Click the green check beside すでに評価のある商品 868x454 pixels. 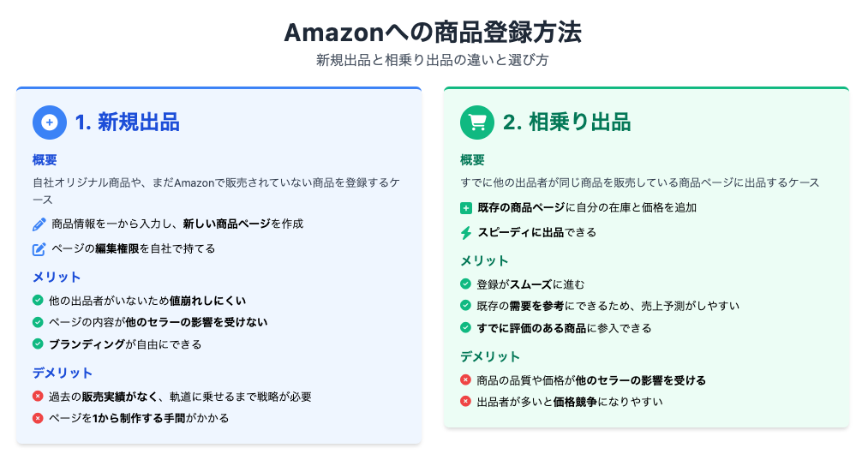click(x=465, y=328)
